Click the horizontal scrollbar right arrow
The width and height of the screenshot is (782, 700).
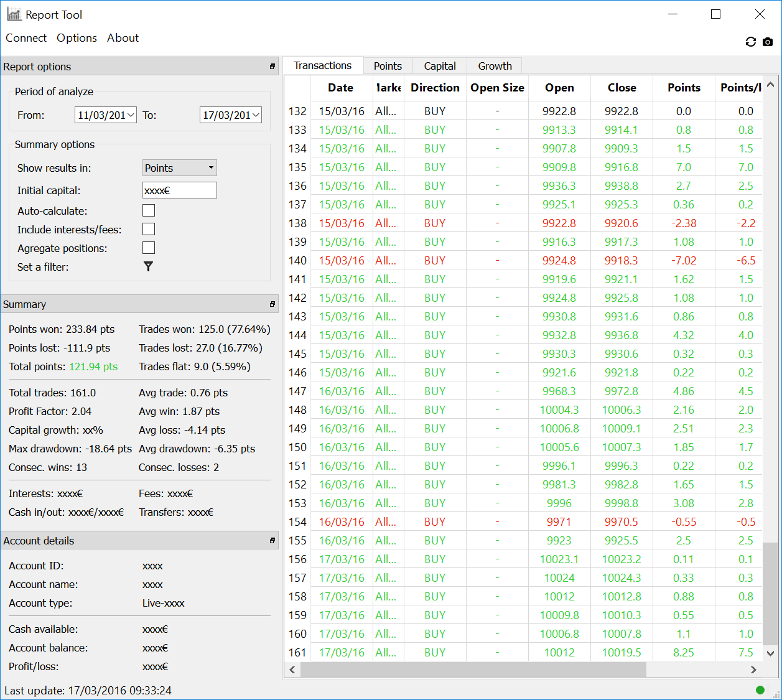pos(753,670)
